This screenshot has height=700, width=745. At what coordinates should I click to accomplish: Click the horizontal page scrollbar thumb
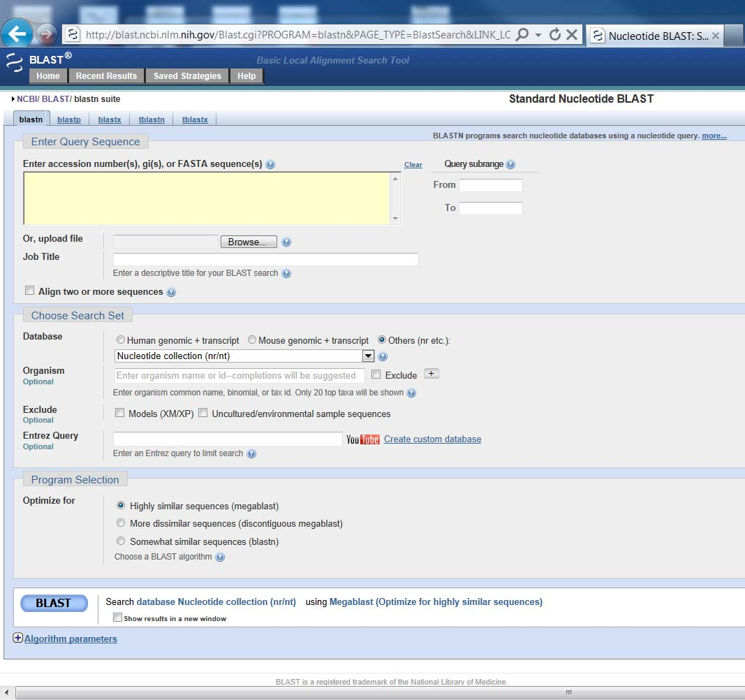click(x=569, y=692)
